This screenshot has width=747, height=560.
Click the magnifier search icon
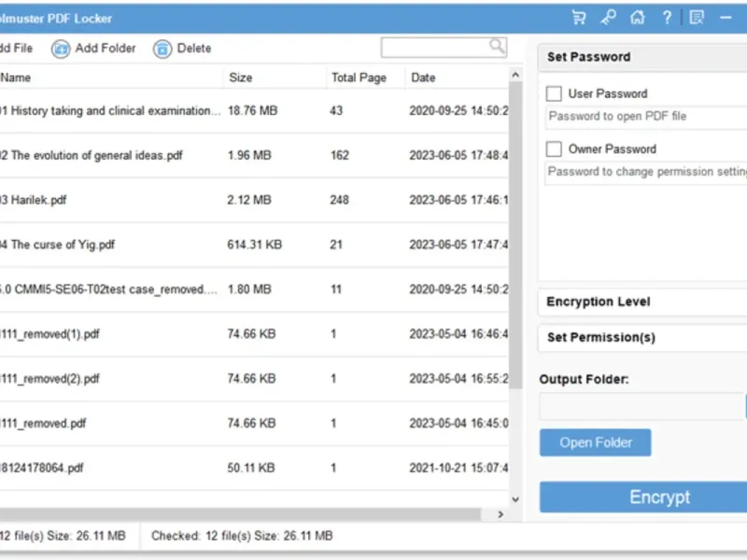point(497,46)
